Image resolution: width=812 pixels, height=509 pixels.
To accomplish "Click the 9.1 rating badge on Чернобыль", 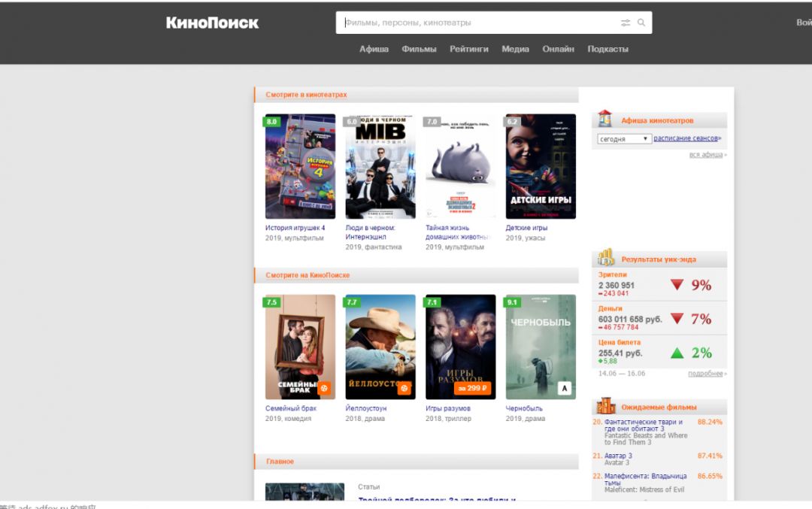I will coord(512,302).
